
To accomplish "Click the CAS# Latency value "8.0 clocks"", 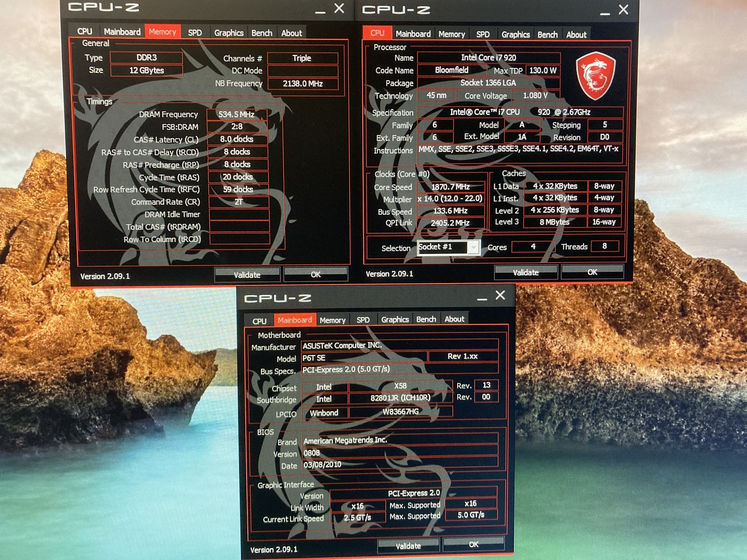I will (237, 139).
